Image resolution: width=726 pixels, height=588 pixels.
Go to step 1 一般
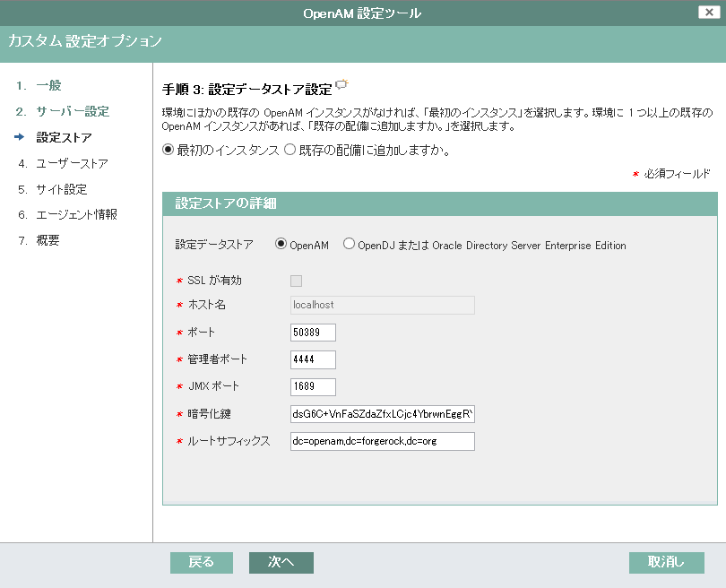(x=48, y=85)
